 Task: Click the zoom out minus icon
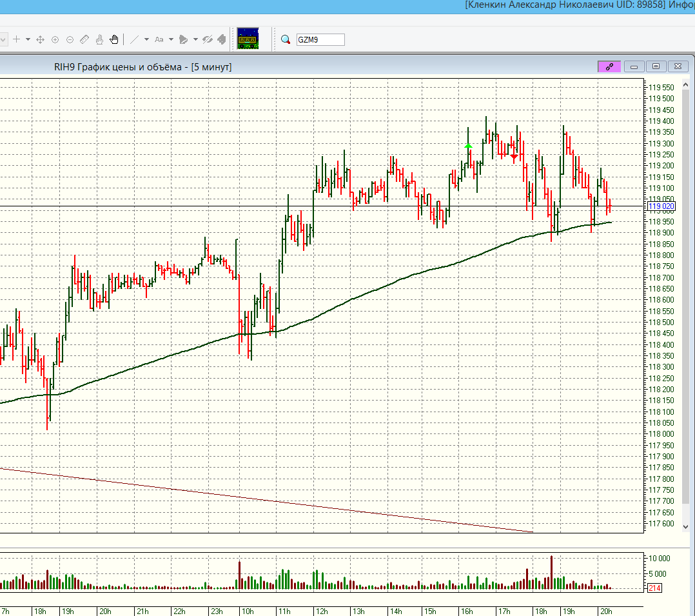pyautogui.click(x=70, y=40)
